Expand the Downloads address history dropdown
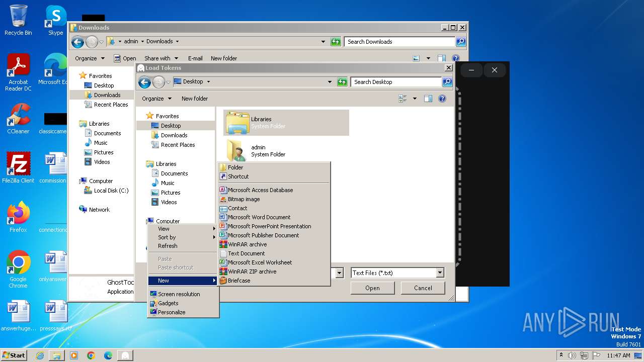This screenshot has width=644, height=362. [323, 42]
